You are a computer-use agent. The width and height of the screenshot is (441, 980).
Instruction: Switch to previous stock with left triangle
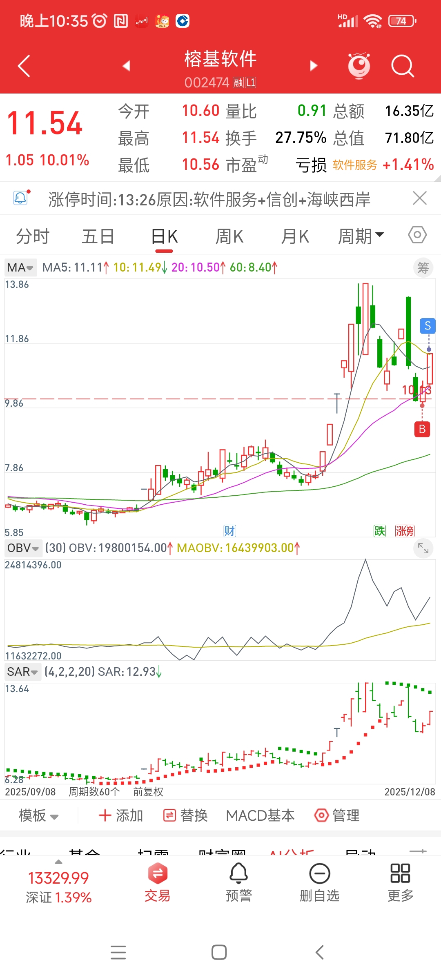(x=126, y=66)
